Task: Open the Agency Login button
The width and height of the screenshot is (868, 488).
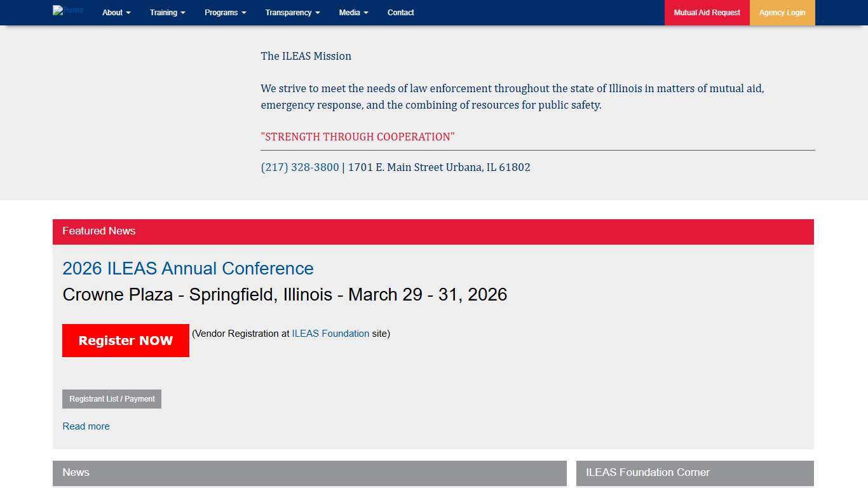Action: point(782,13)
